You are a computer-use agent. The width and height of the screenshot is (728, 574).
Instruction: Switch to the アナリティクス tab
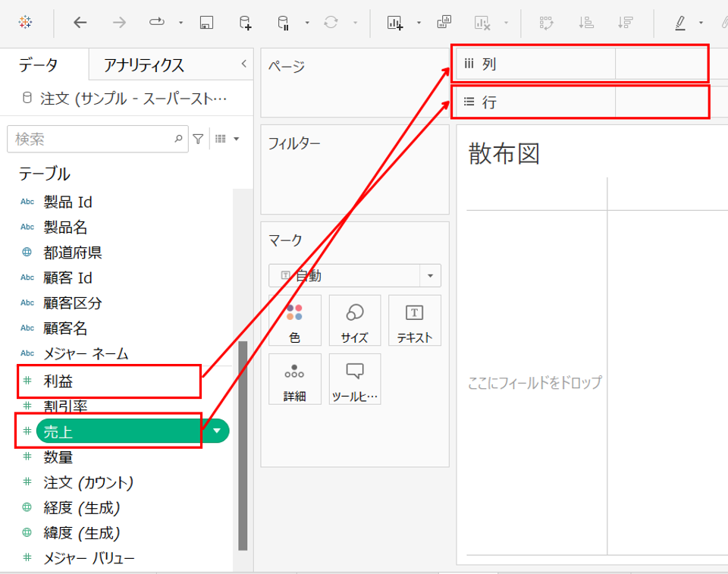(x=144, y=65)
